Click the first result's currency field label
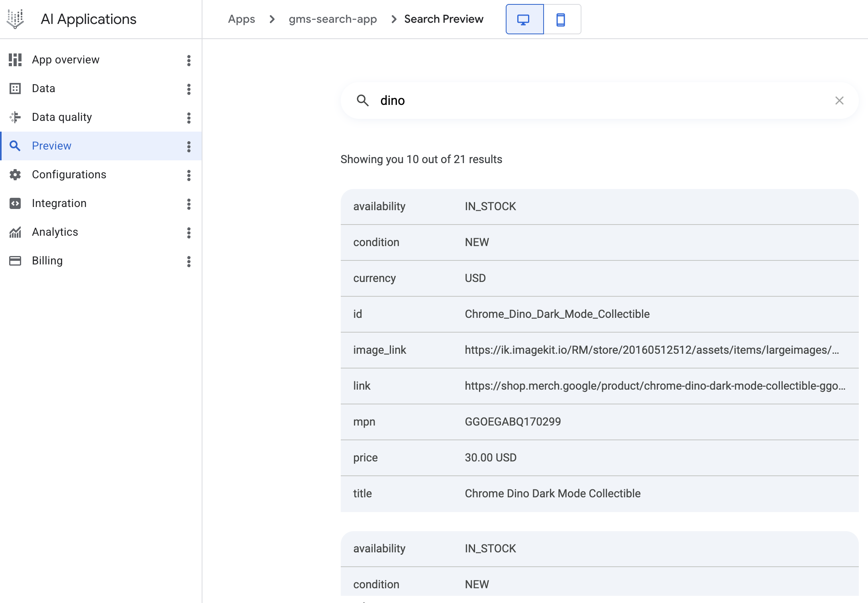Image resolution: width=868 pixels, height=603 pixels. (x=375, y=278)
